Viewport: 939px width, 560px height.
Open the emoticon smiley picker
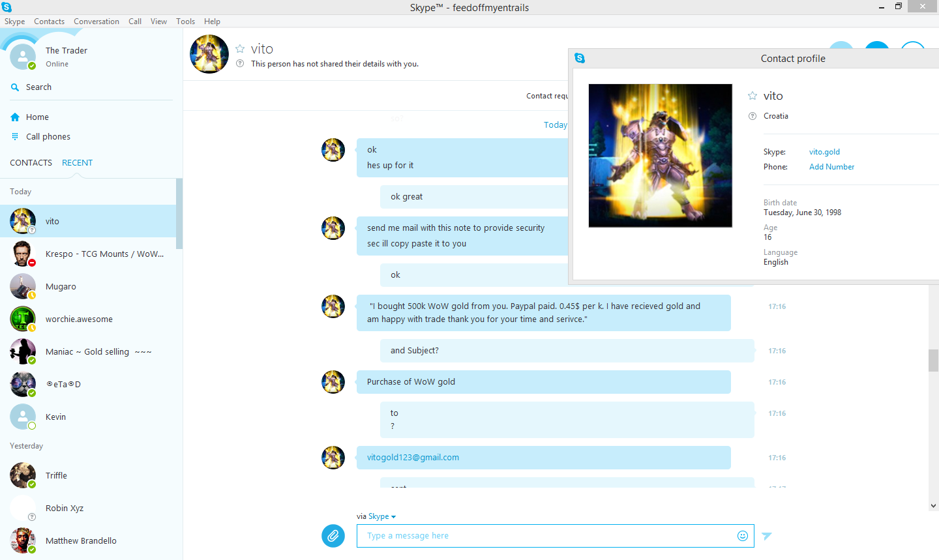click(742, 536)
